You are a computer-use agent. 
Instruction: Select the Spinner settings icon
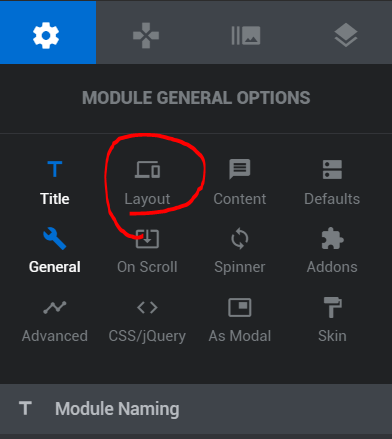(240, 239)
